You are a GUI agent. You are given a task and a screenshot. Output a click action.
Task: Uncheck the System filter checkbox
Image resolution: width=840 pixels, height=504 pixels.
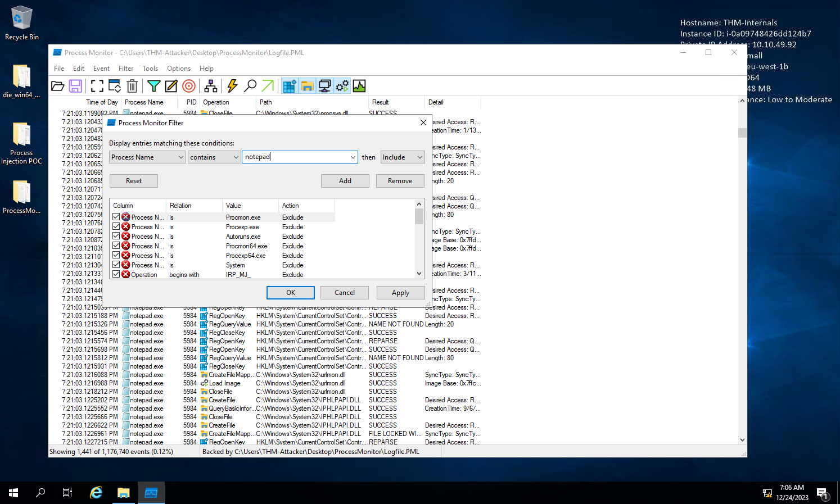(116, 265)
